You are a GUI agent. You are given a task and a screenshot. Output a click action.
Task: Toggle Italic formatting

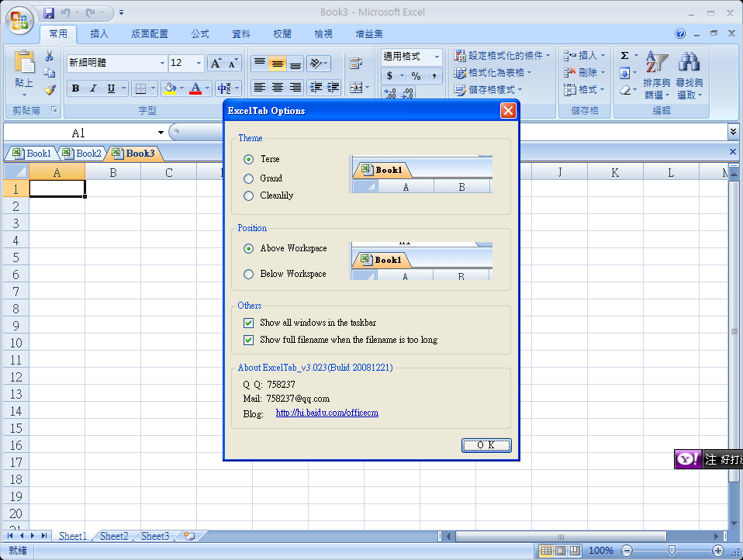[x=93, y=88]
